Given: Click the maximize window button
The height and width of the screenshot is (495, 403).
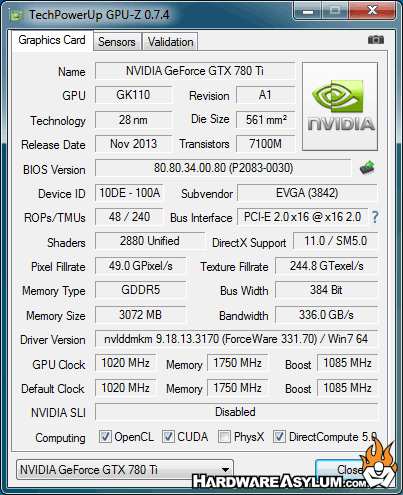Looking at the screenshot, I should pyautogui.click(x=335, y=11).
